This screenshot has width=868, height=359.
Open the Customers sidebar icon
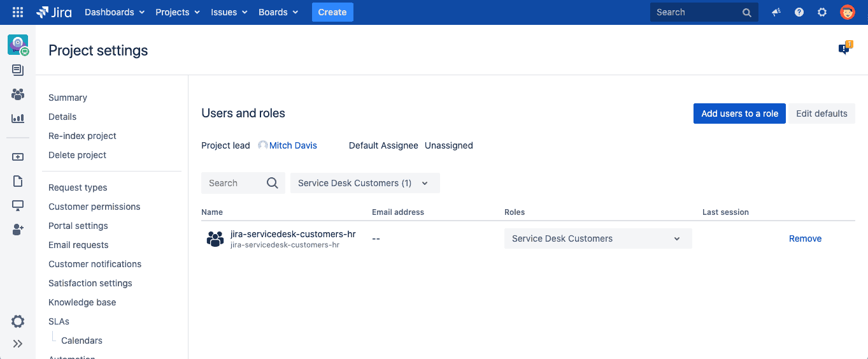18,94
